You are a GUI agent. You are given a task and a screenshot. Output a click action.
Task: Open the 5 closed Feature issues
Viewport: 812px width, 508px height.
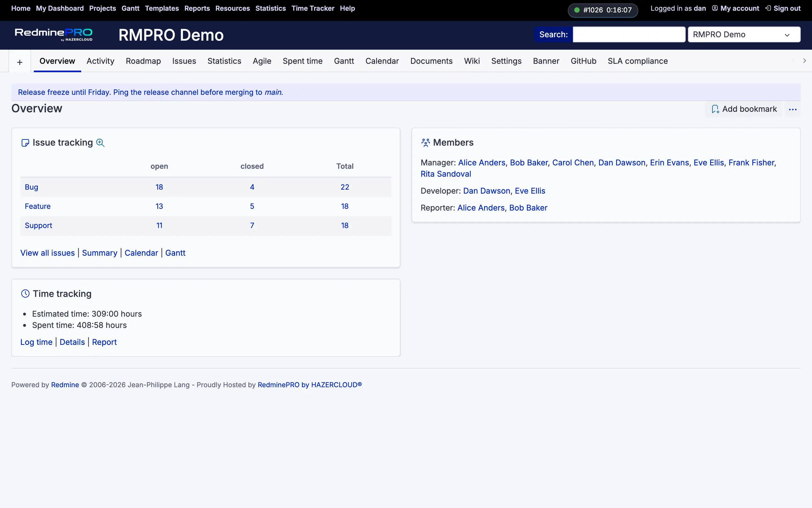252,206
